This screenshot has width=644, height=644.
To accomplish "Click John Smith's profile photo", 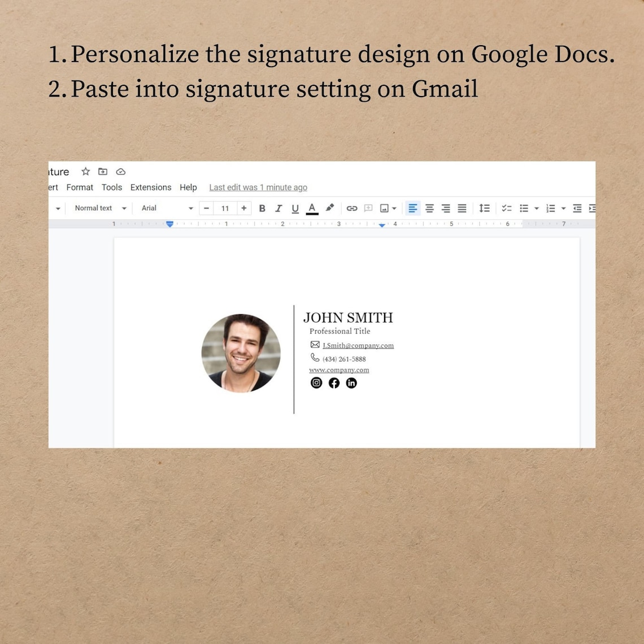I will pos(241,353).
